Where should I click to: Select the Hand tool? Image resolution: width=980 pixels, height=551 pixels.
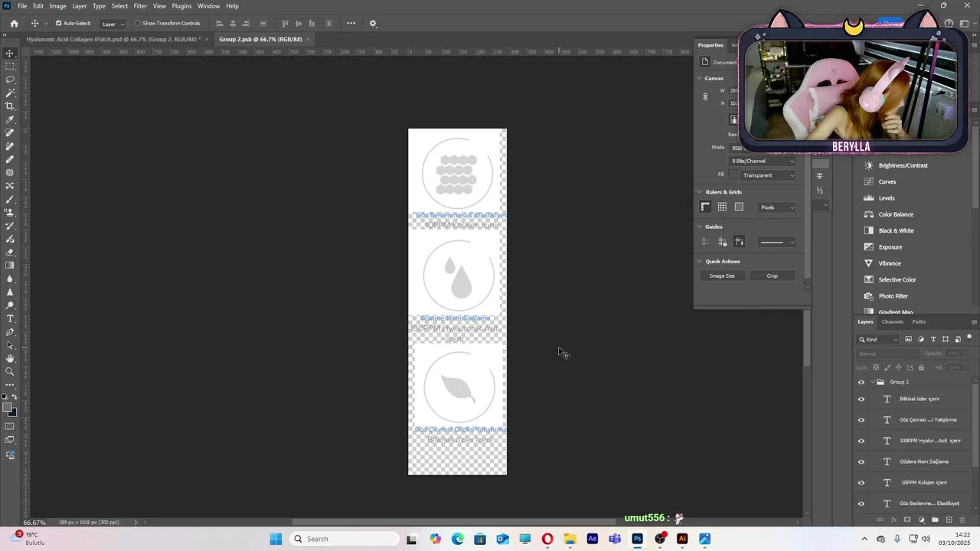[x=10, y=358]
